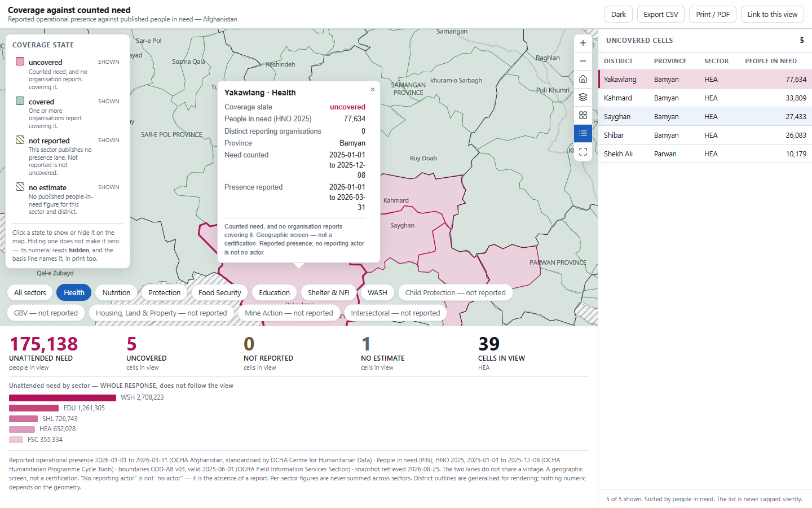Switch to Dark theme
The height and width of the screenshot is (508, 812).
point(618,14)
